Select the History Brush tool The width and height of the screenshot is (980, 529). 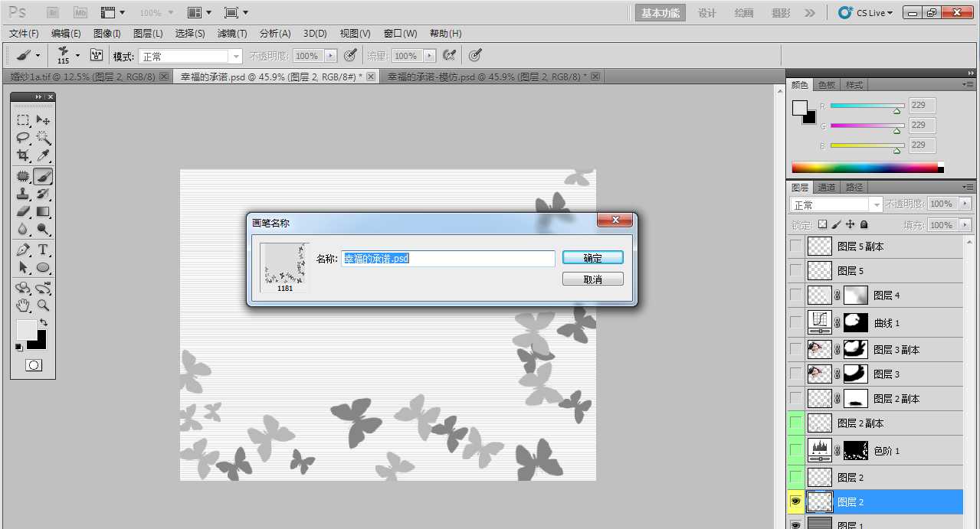pos(44,194)
